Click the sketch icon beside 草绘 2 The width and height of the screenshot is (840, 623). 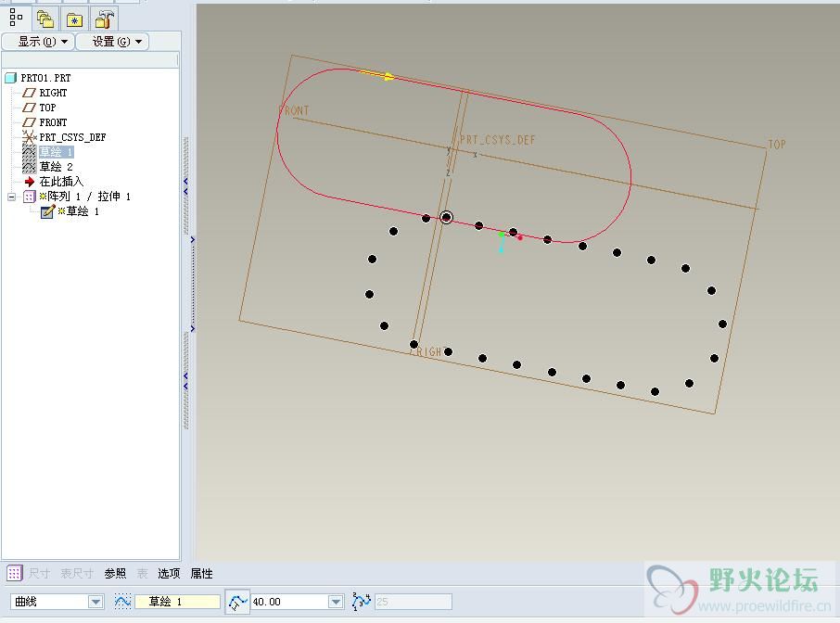pyautogui.click(x=29, y=167)
